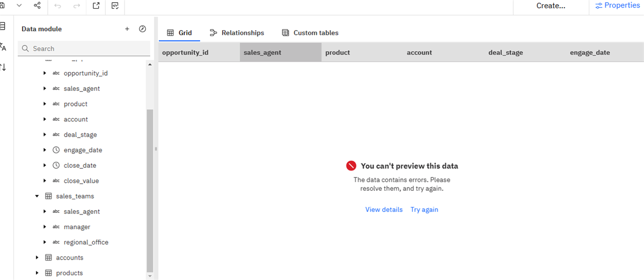Expand the engage_date column in tree

(x=45, y=150)
